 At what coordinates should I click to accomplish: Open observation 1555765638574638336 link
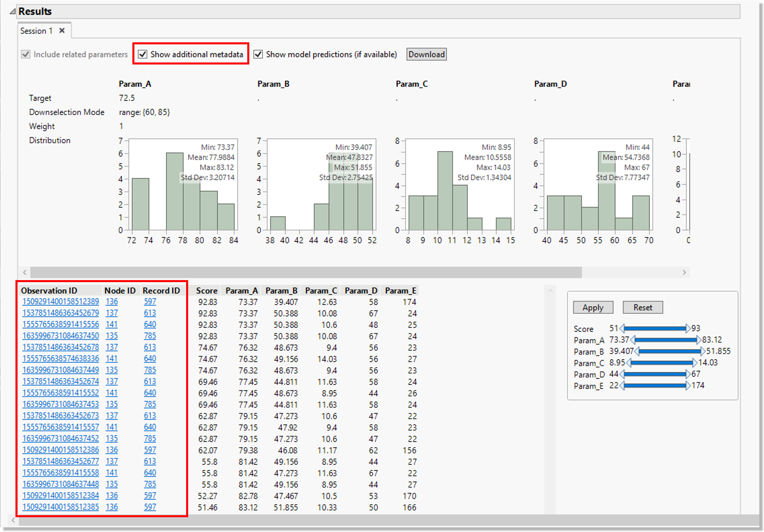point(61,359)
